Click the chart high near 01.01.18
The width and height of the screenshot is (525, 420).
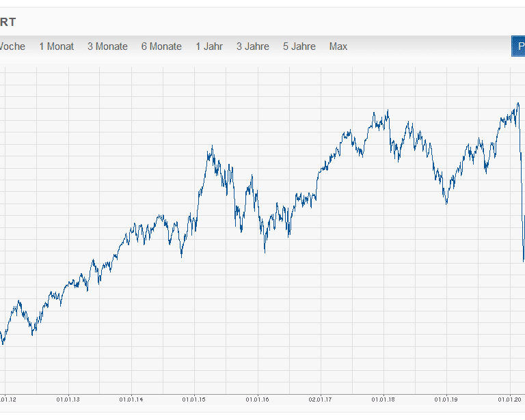(387, 111)
